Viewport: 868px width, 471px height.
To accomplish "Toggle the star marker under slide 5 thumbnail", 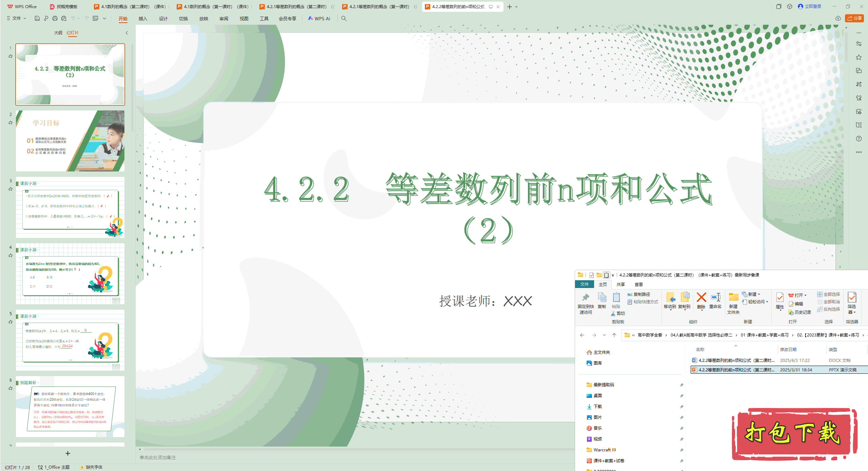I will pyautogui.click(x=11, y=322).
